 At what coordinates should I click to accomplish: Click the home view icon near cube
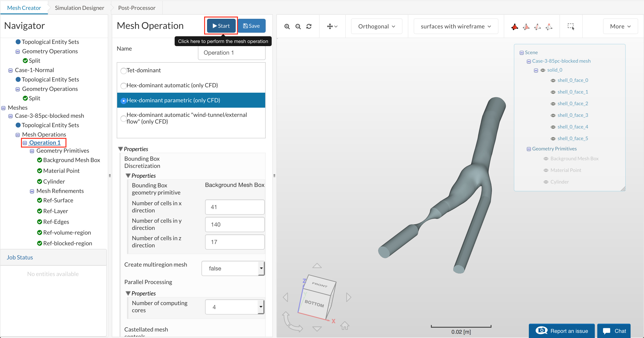(345, 325)
